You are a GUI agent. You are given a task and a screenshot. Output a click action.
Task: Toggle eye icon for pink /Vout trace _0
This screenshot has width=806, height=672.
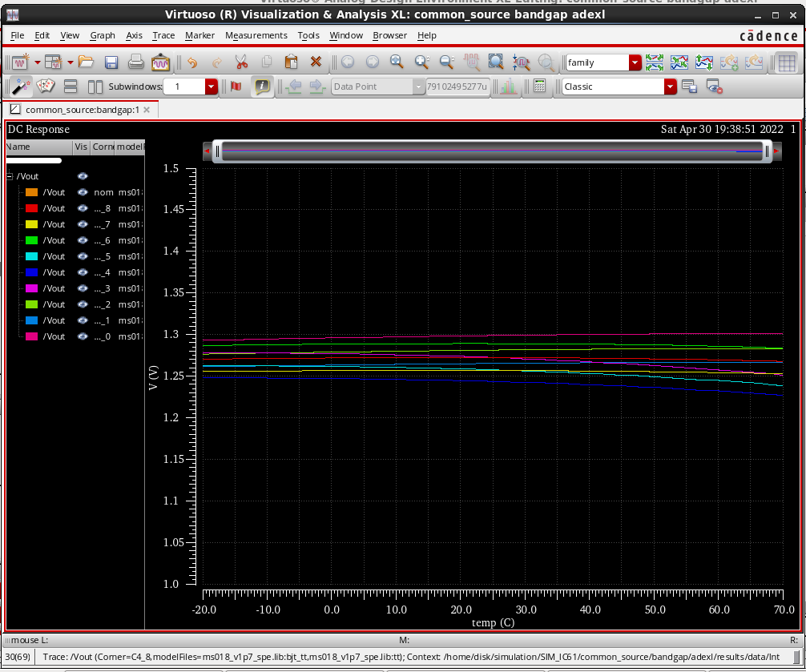tap(82, 336)
